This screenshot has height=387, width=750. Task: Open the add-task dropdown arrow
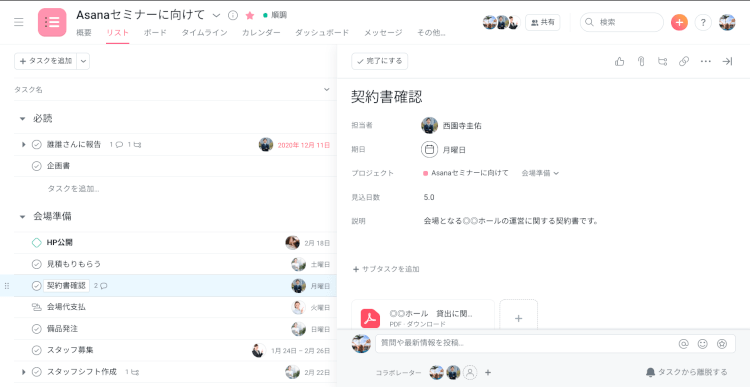tap(83, 61)
